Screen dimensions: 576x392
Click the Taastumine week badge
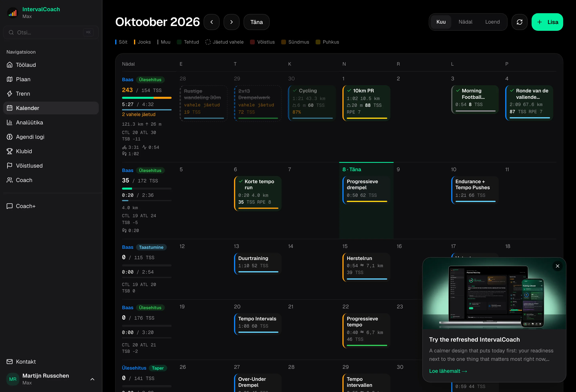(x=151, y=247)
